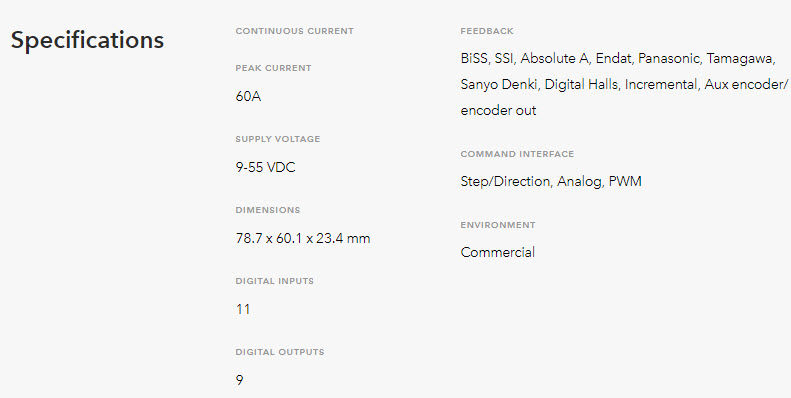Click the Environment label
This screenshot has width=791, height=398.
pos(498,225)
